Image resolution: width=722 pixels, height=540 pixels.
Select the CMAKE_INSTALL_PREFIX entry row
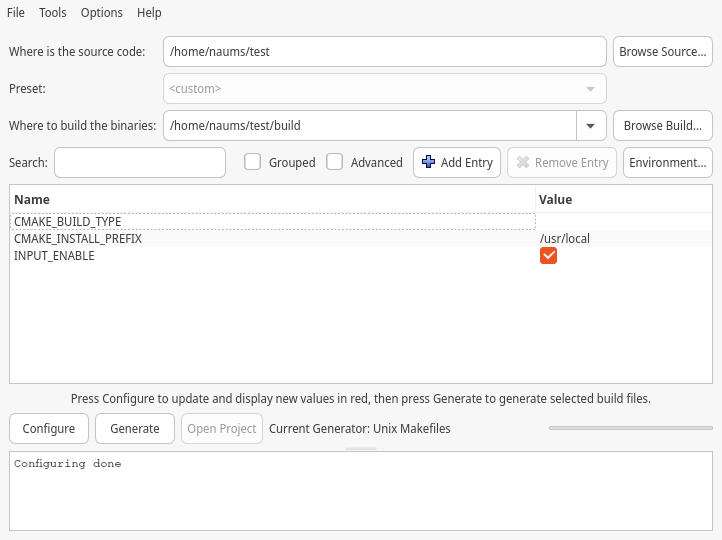coord(78,239)
